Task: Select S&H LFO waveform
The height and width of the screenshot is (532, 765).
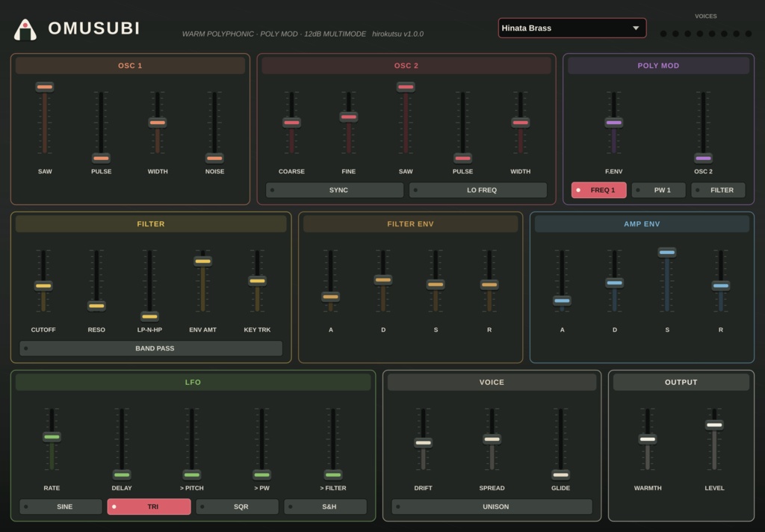Action: point(326,507)
